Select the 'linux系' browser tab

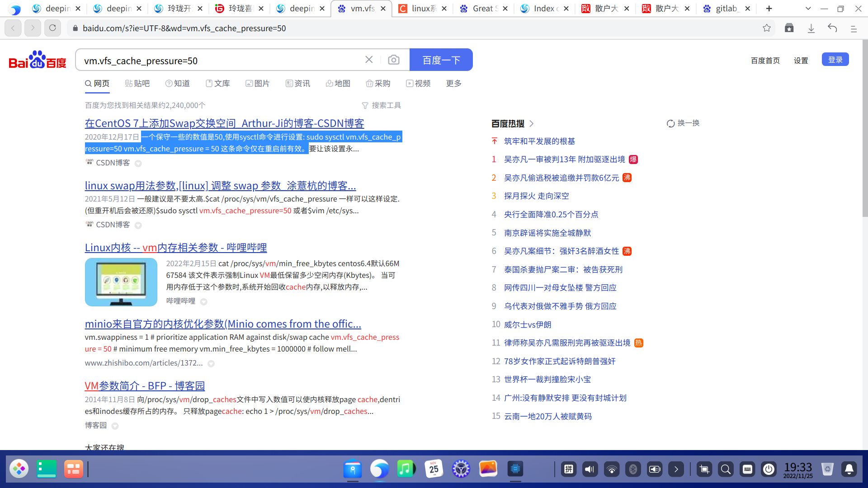tap(423, 9)
